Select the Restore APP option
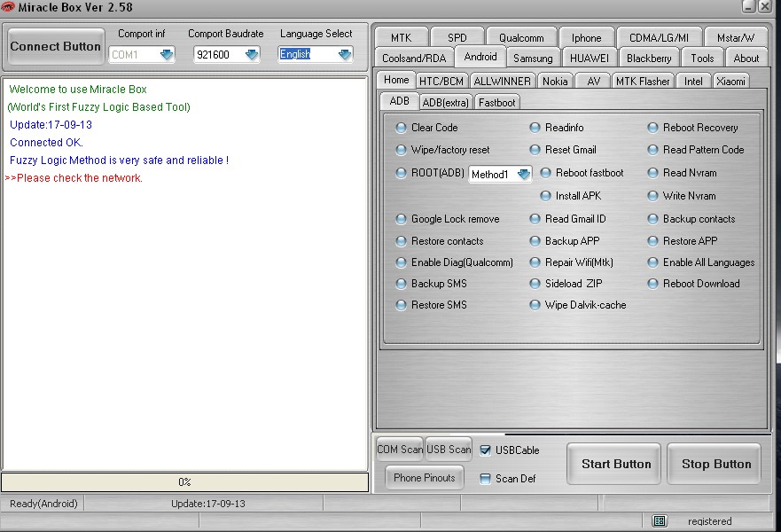 653,241
